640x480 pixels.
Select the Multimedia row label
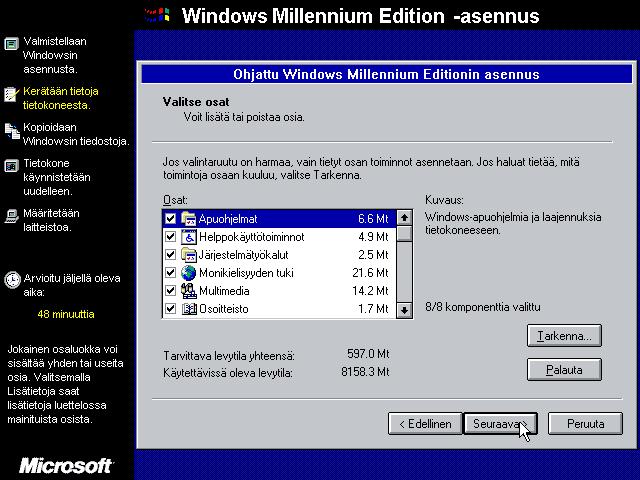(x=224, y=291)
